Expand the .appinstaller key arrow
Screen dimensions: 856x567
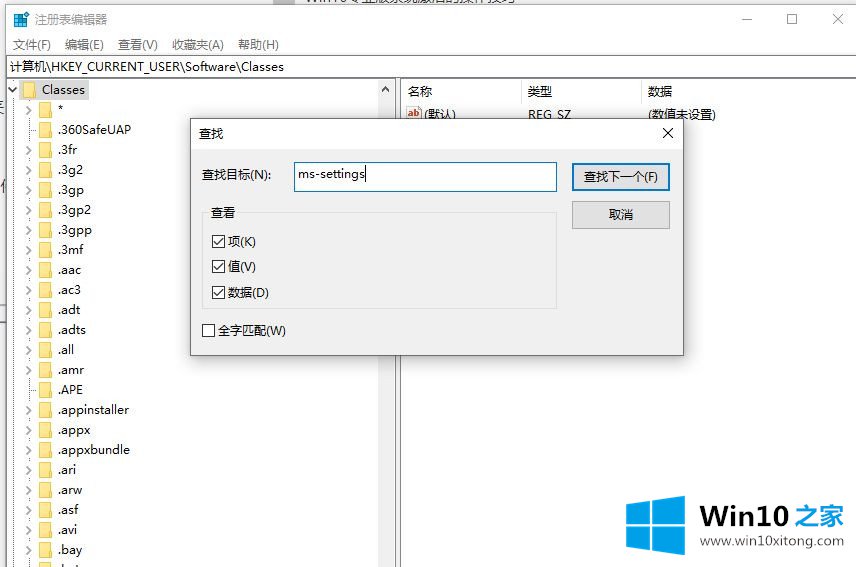28,410
